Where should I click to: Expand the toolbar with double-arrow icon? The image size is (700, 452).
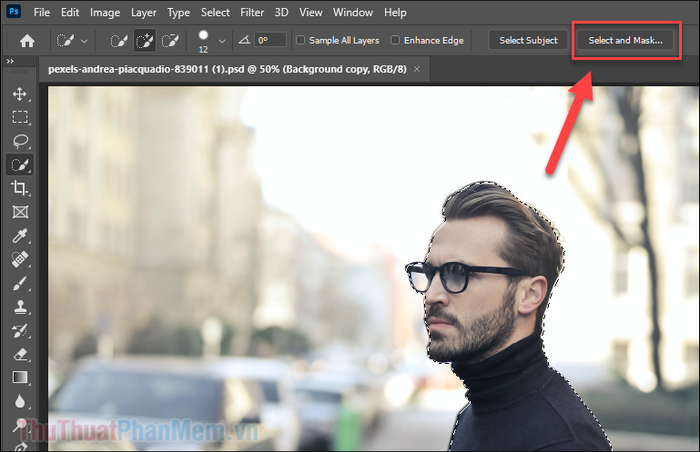pyautogui.click(x=10, y=61)
